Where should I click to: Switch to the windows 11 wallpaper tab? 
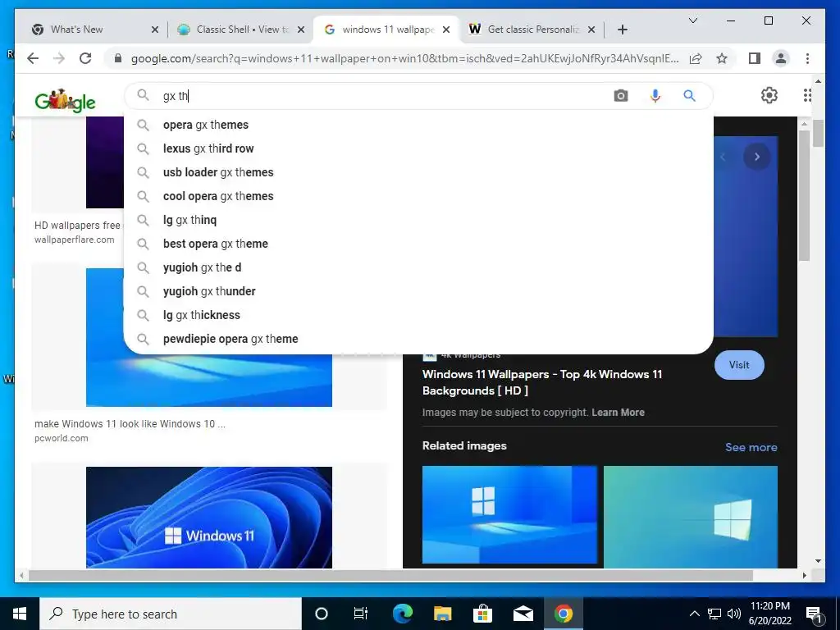tap(387, 30)
